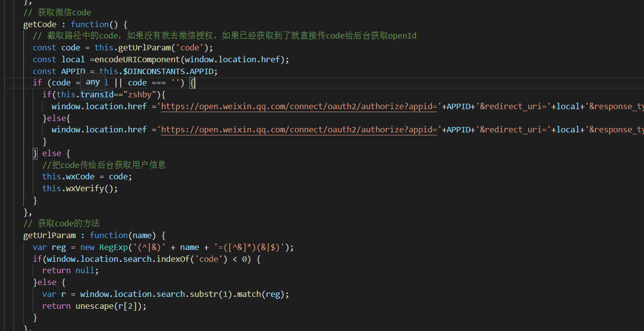Click the "zshby" string literal
The image size is (644, 331).
point(140,94)
